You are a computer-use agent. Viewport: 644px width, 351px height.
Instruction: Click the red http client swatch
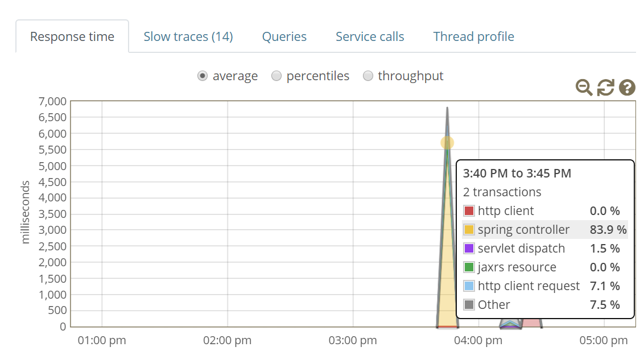coord(469,211)
